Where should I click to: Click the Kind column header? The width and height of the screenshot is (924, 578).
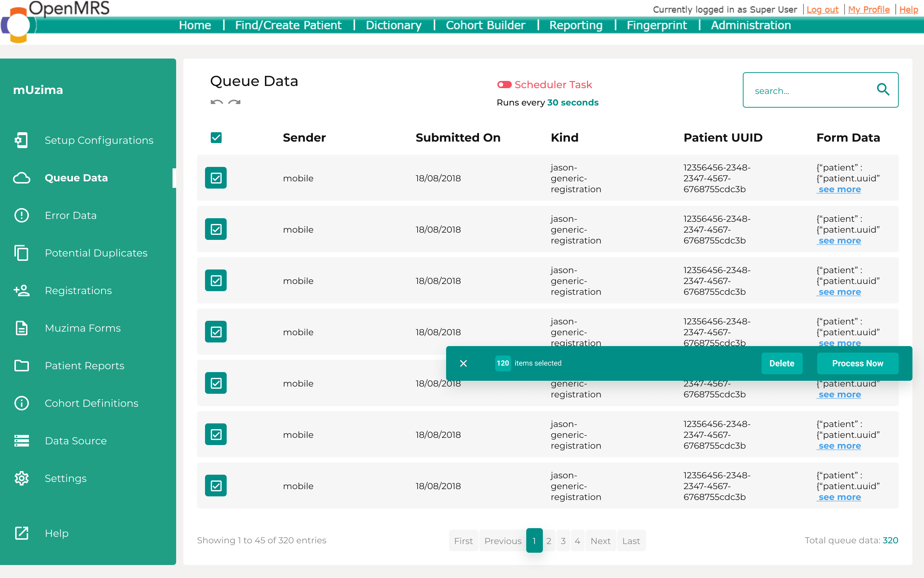coord(565,138)
